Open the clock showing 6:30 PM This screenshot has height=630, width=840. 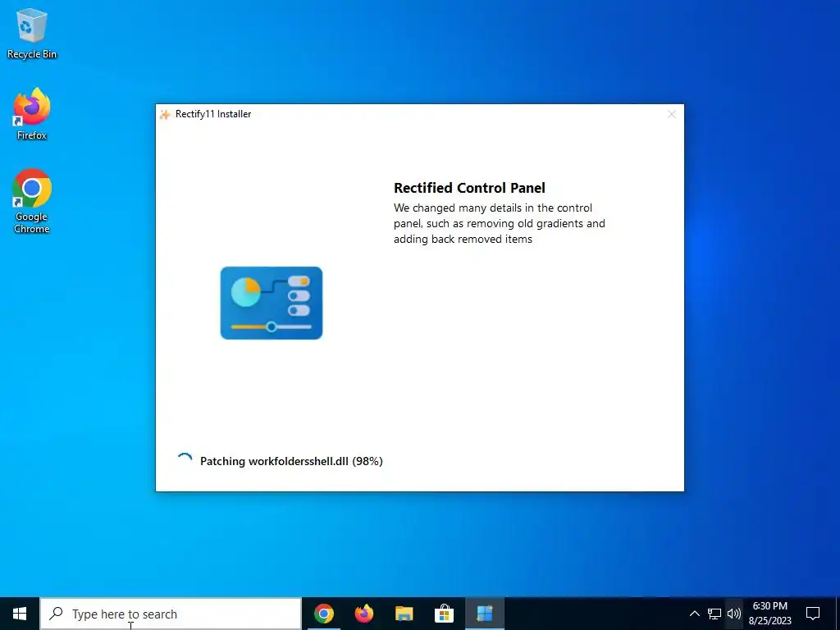click(x=769, y=614)
